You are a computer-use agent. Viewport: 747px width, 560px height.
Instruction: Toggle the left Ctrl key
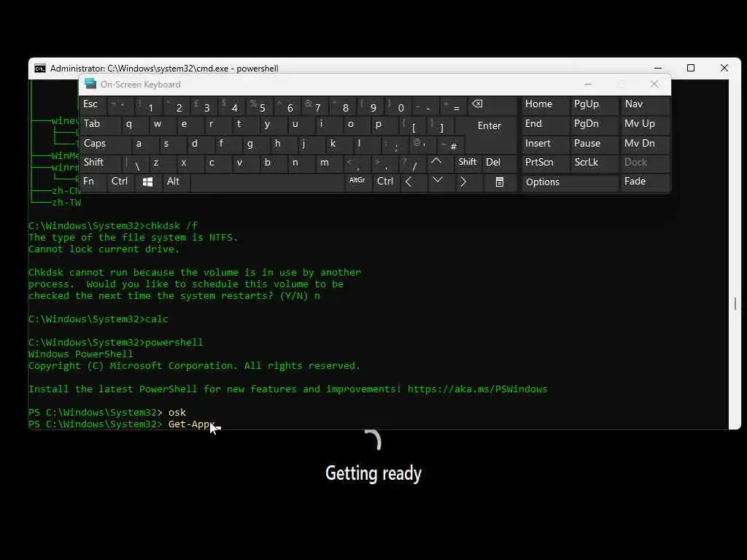click(x=120, y=182)
